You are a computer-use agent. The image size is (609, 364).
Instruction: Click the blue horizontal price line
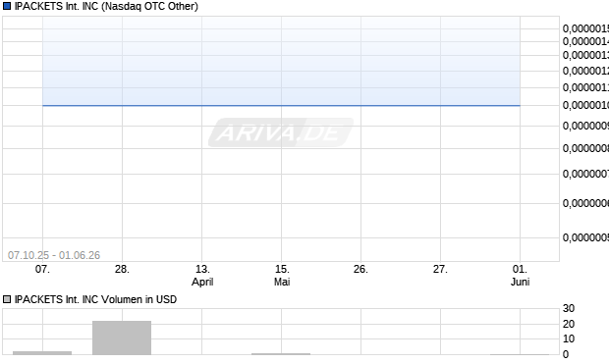click(x=281, y=105)
